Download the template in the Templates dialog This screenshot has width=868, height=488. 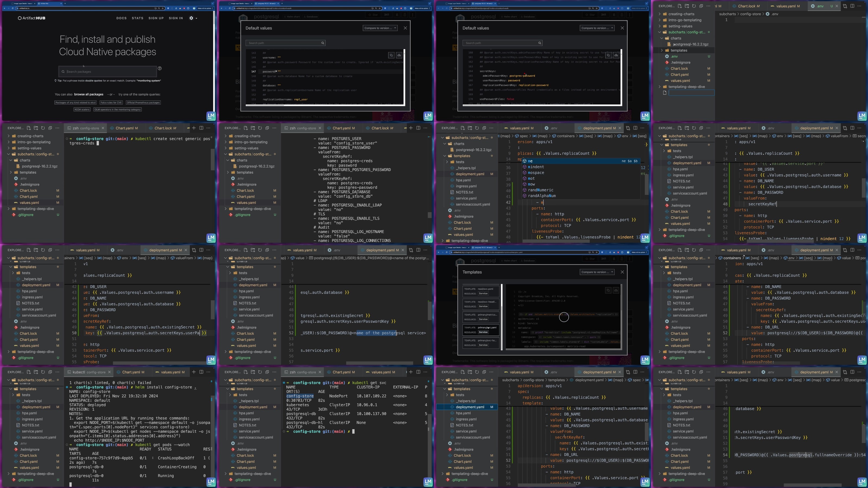pyautogui.click(x=616, y=290)
